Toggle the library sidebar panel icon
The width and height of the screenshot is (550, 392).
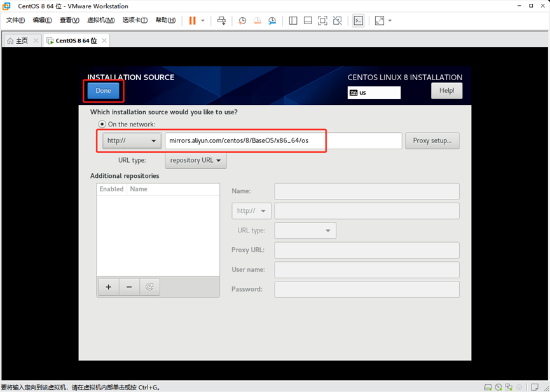(293, 21)
